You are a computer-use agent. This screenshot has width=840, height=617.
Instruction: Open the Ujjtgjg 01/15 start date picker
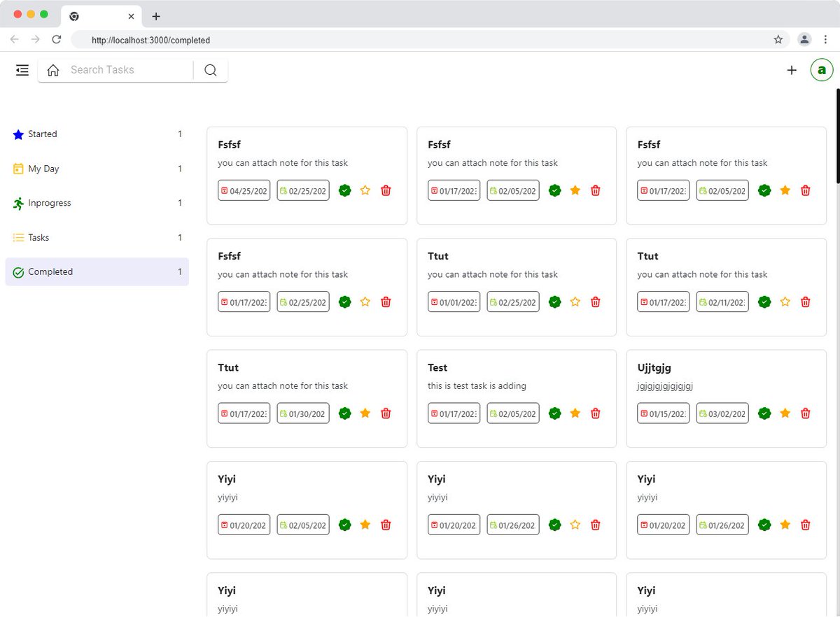664,413
